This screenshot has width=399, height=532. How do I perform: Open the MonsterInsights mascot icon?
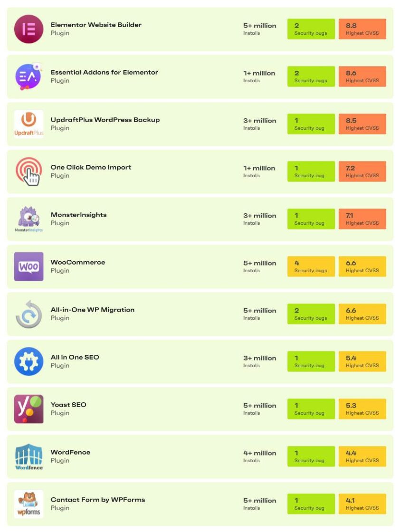[x=28, y=219]
